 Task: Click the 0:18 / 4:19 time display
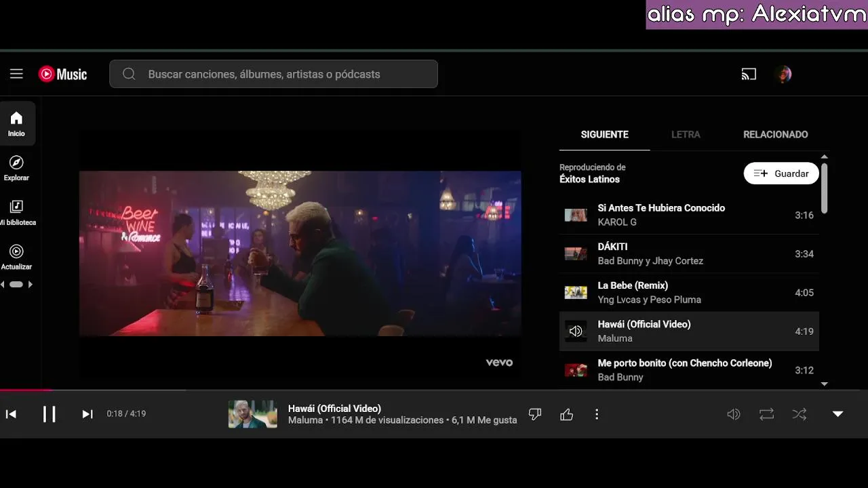click(126, 413)
